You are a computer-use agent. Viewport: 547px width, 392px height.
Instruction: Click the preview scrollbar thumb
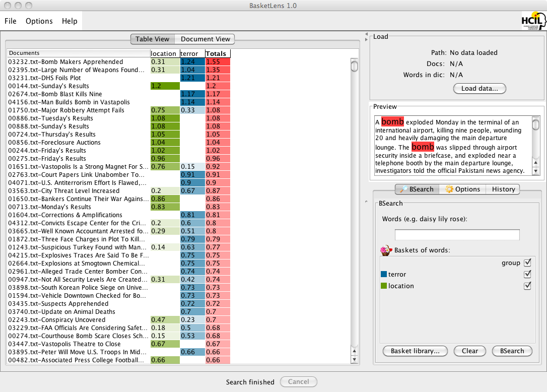(536, 123)
